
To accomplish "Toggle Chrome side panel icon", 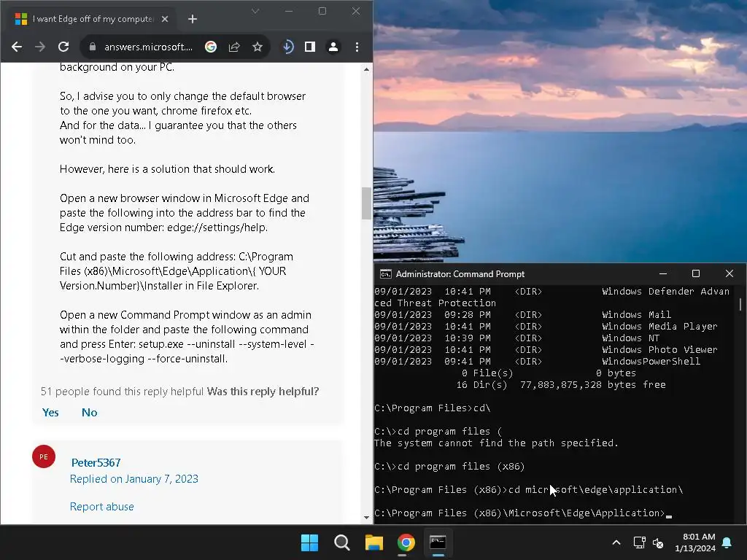I will 310,47.
